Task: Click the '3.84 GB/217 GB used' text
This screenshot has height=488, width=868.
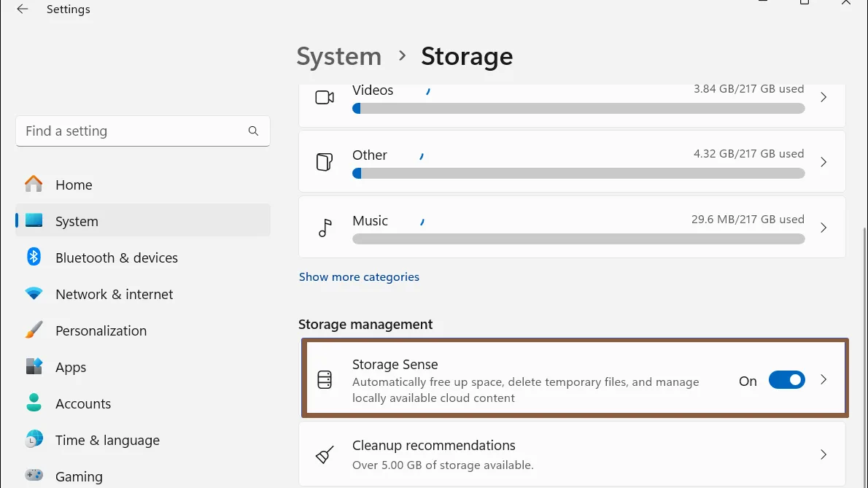Action: [x=748, y=88]
